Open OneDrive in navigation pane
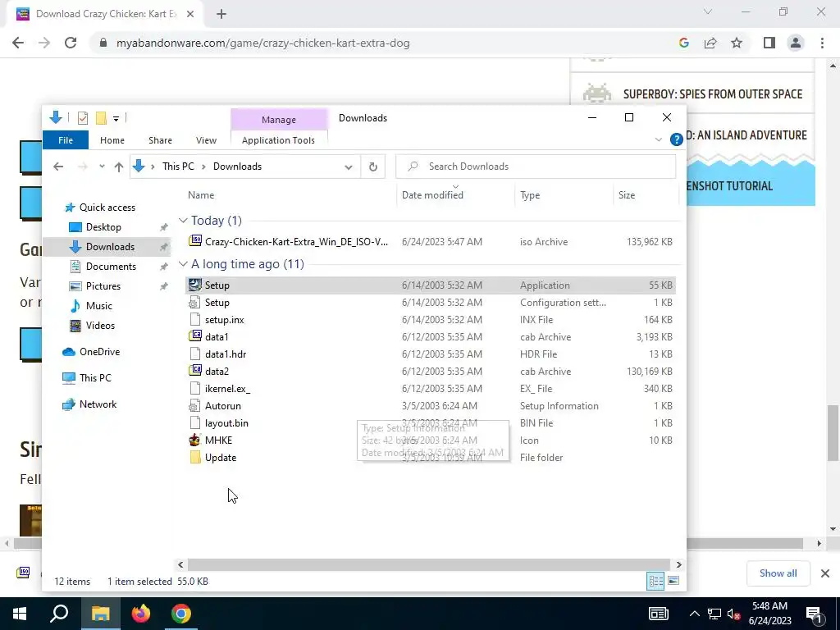The width and height of the screenshot is (840, 630). tap(99, 352)
